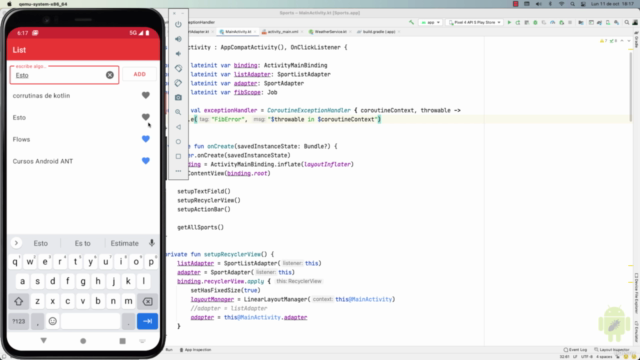640x360 pixels.
Task: Click the emulator power button
Action: 178,24
